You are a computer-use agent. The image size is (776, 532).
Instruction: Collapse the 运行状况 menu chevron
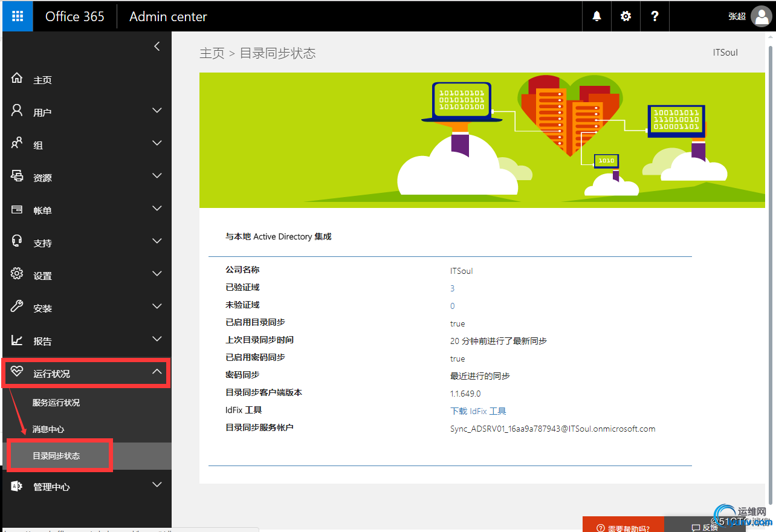point(157,372)
